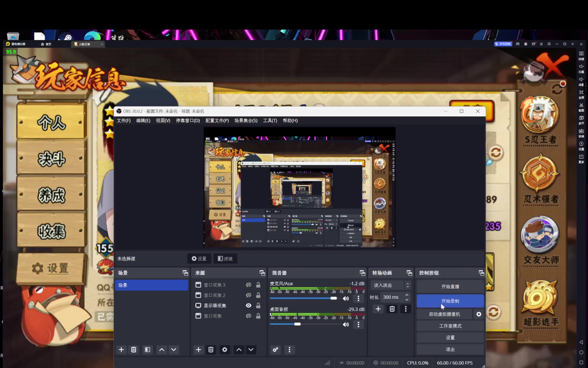Mute the 桌面音频 channel speaker icon
The height and width of the screenshot is (368, 588).
click(x=346, y=325)
